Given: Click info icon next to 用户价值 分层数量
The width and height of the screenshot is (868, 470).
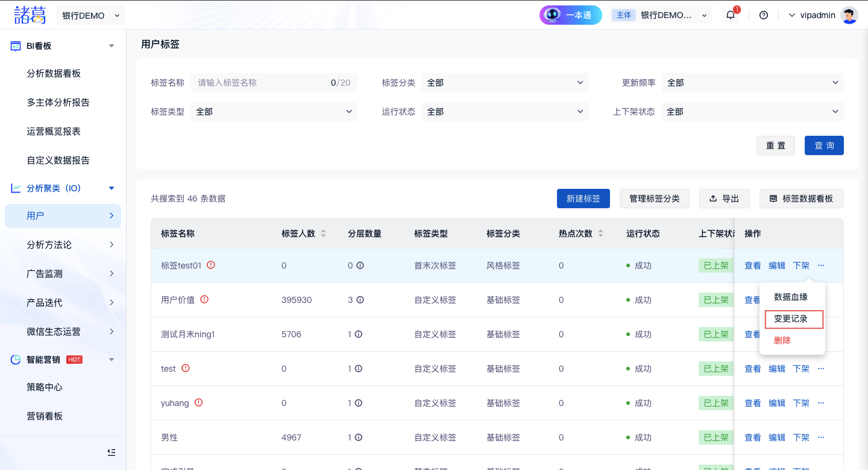Looking at the screenshot, I should coord(360,300).
